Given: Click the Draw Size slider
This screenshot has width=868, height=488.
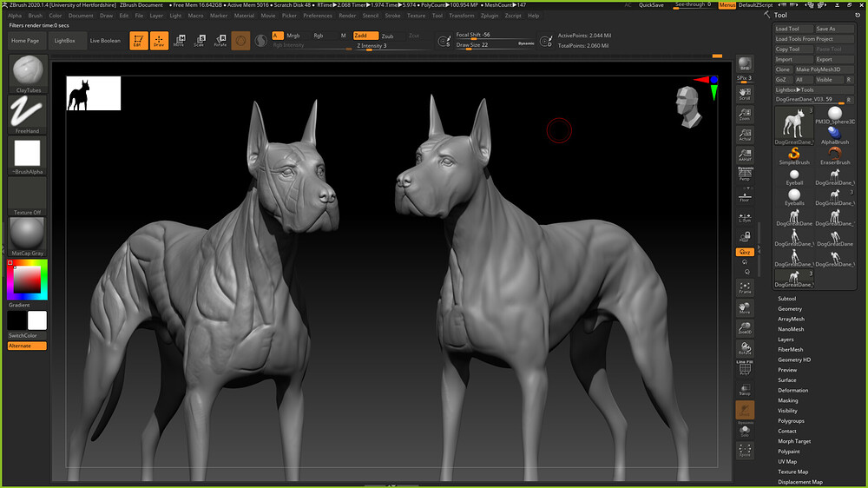Looking at the screenshot, I should click(x=496, y=45).
